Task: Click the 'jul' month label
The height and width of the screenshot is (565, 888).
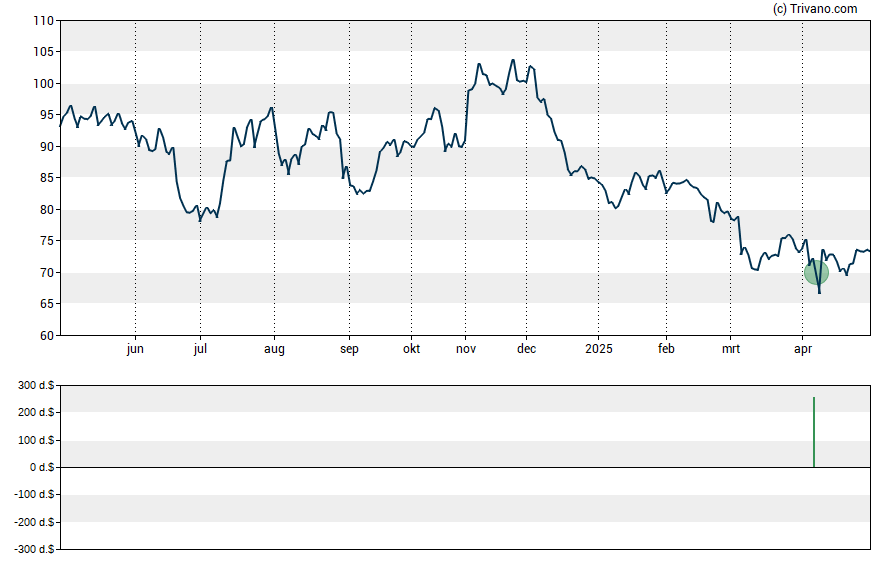Action: tap(200, 349)
